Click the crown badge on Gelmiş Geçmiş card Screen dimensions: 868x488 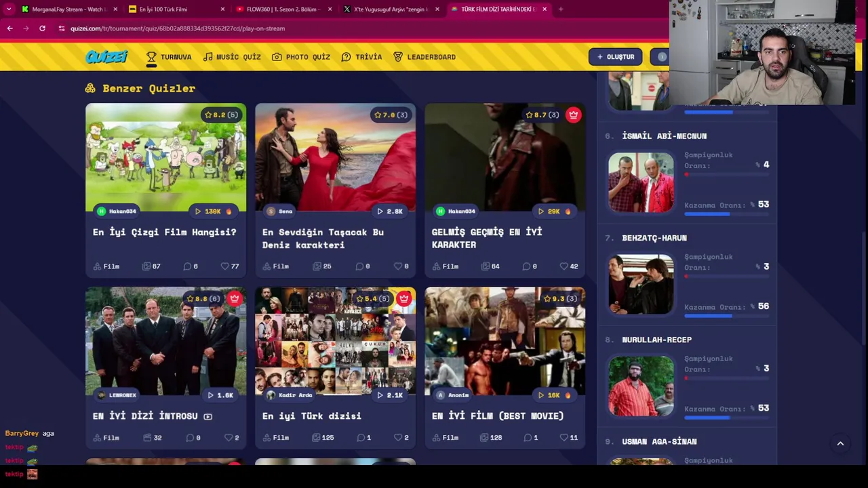574,115
